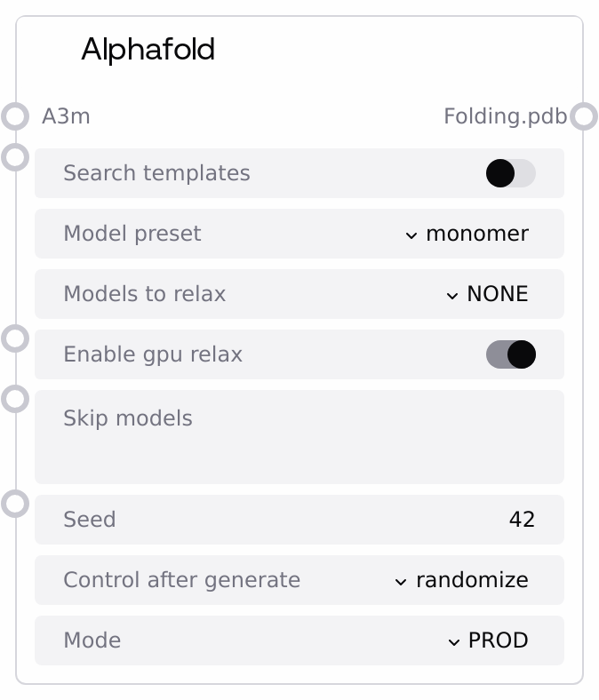Click the Search templates input socket
599x700 pixels.
15,157
